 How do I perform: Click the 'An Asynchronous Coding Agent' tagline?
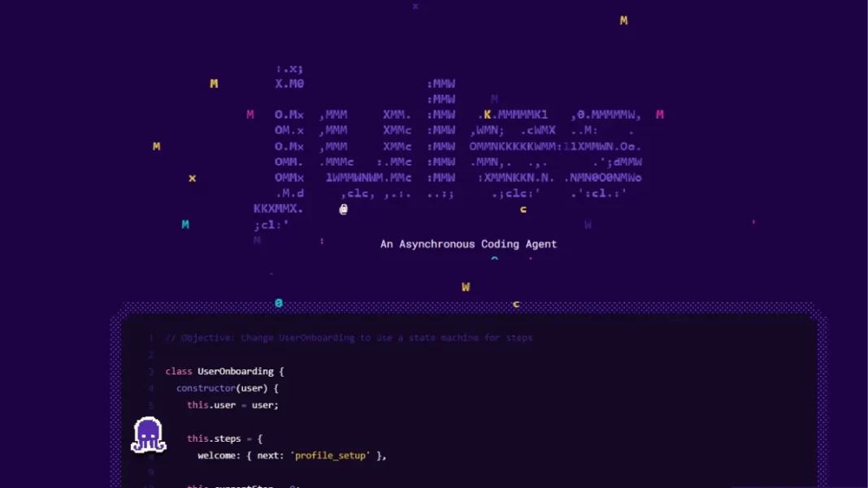[x=469, y=244]
